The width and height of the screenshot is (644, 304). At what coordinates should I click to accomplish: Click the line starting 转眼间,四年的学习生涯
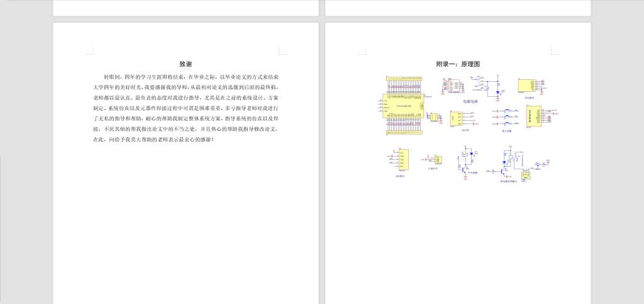click(191, 77)
